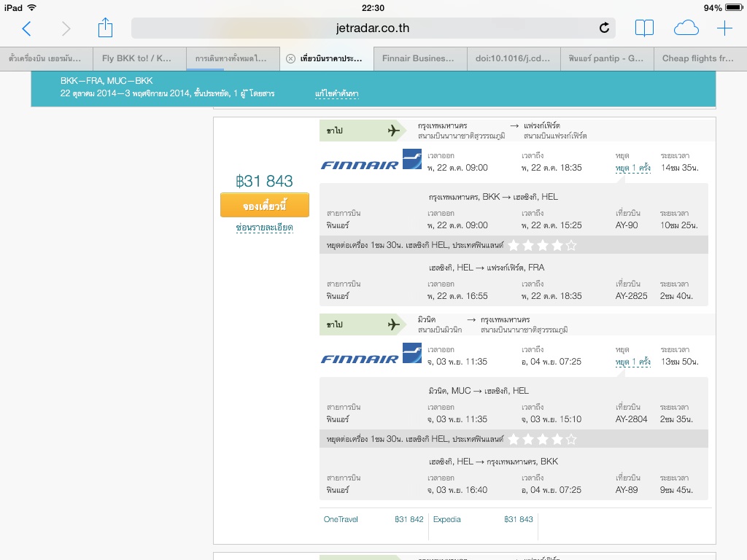The width and height of the screenshot is (747, 560).
Task: Click total duration '14ชม 35น.'
Action: [x=679, y=168]
